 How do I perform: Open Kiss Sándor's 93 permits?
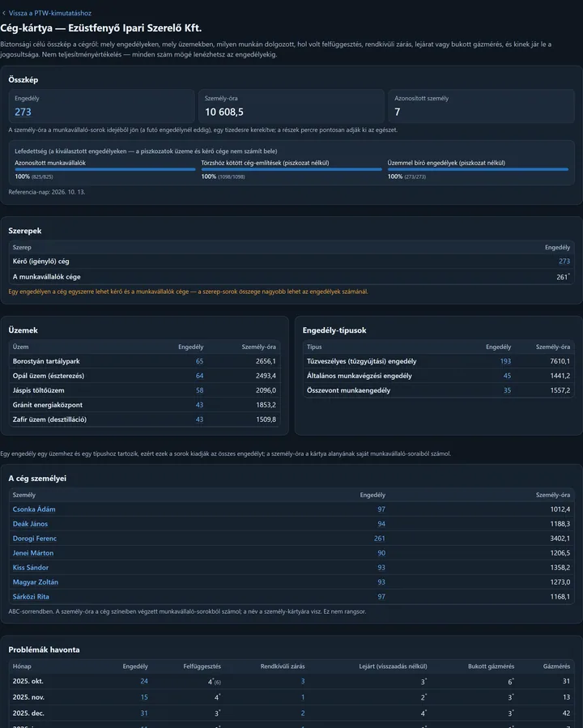[x=381, y=568]
